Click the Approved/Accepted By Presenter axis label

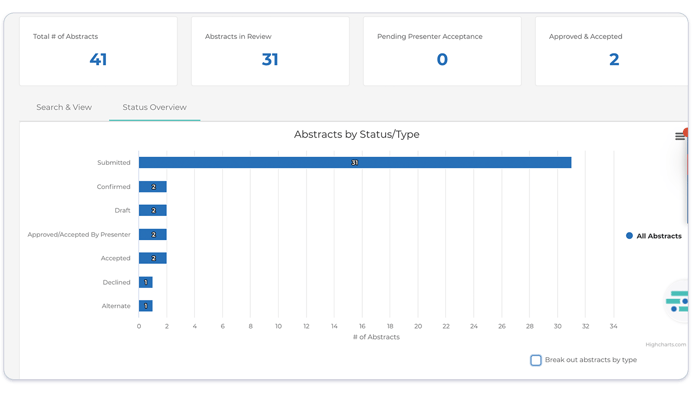click(x=79, y=234)
